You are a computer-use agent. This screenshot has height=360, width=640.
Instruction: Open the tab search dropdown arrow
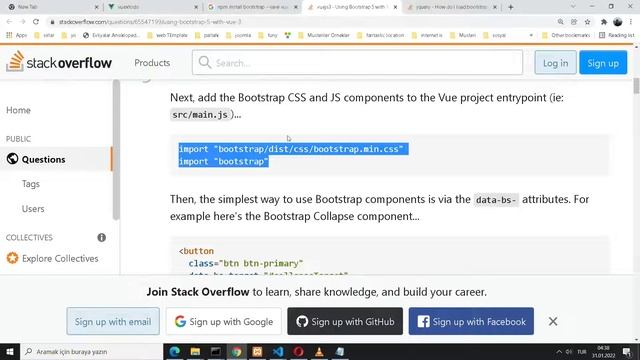point(573,7)
